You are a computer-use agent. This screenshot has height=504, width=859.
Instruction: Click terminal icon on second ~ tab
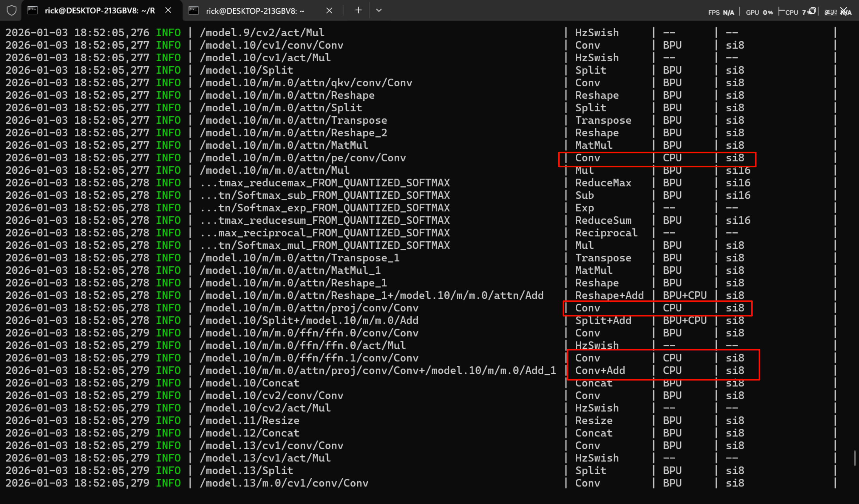193,11
